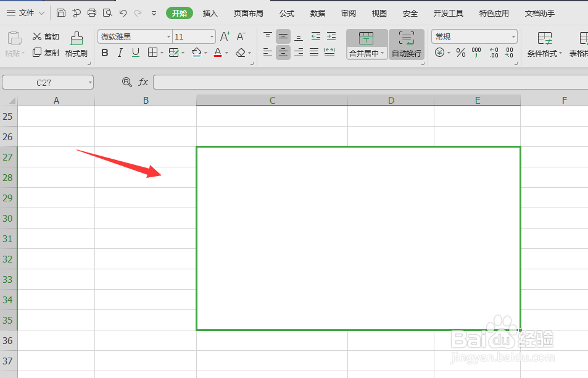The image size is (588, 378).
Task: Open Conditional Formatting (条件格式)
Action: click(544, 44)
